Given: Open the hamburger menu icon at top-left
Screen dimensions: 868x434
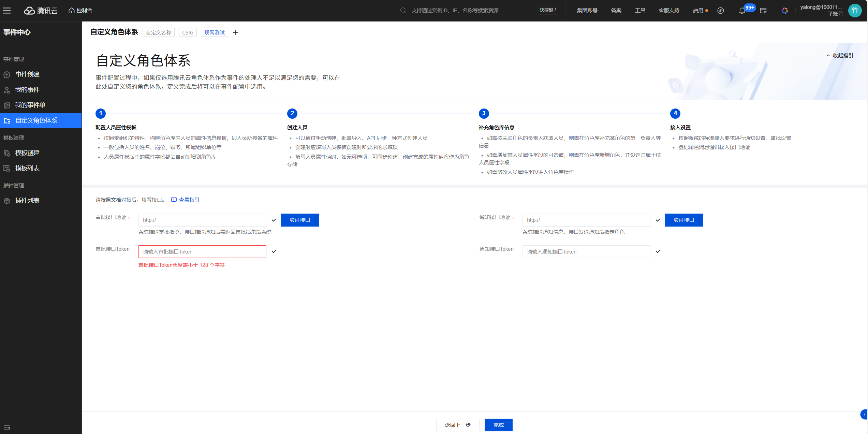Looking at the screenshot, I should pyautogui.click(x=7, y=11).
